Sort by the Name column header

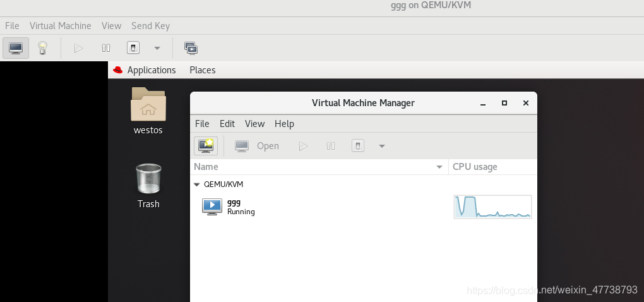click(x=319, y=167)
